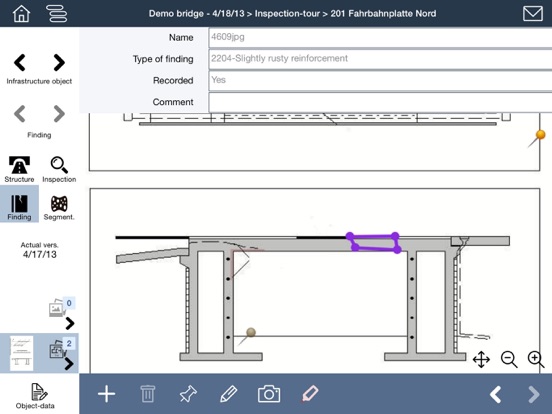Go to the home screen icon
The width and height of the screenshot is (552, 414).
point(21,13)
